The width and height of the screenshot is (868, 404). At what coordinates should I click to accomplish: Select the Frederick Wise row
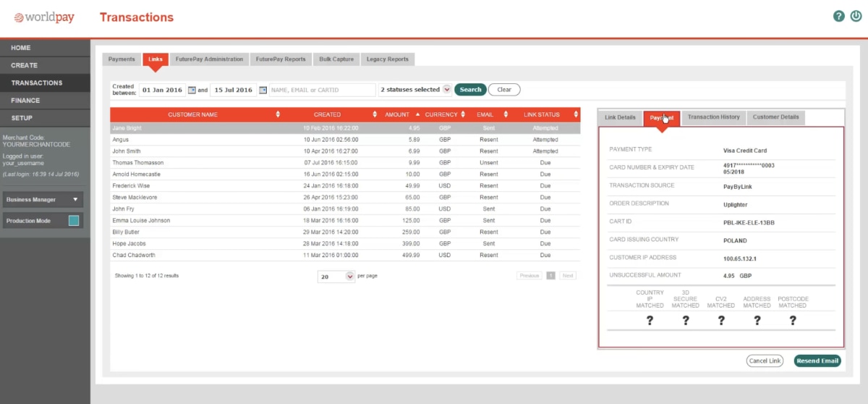tap(345, 186)
